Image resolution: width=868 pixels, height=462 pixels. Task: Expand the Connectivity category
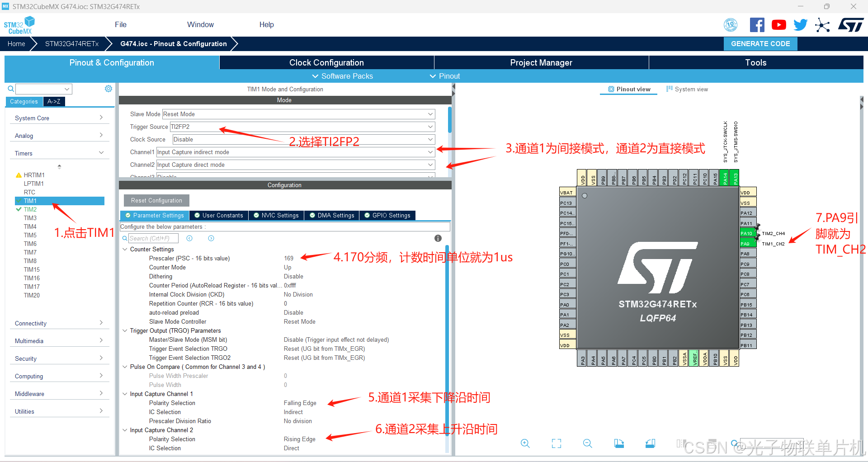tap(59, 323)
